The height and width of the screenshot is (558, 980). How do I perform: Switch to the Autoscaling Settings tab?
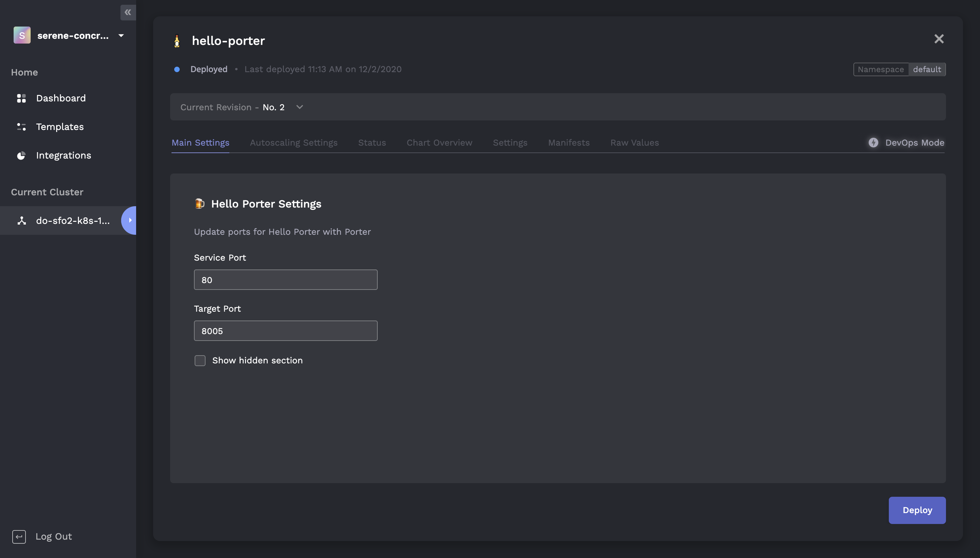point(294,143)
